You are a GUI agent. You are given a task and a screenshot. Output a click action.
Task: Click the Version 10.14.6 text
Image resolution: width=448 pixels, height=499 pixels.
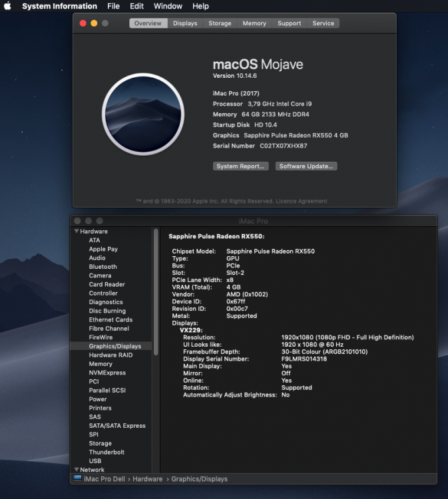pyautogui.click(x=235, y=76)
